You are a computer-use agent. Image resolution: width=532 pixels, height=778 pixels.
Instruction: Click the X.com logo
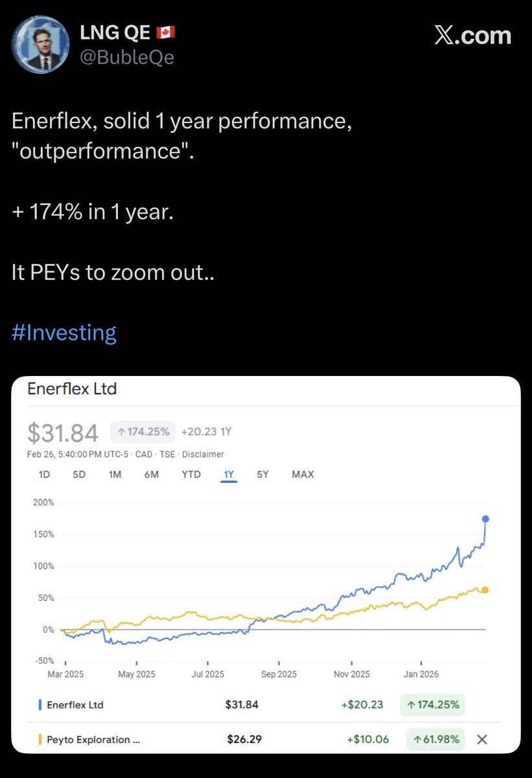pyautogui.click(x=472, y=36)
